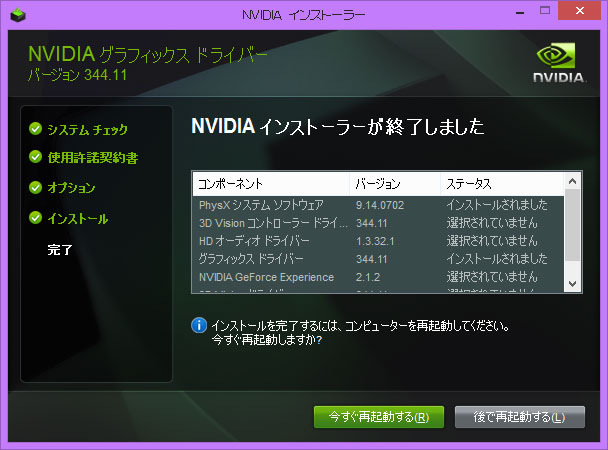Click HD オーディオ 選択されていません status
Image resolution: width=608 pixels, height=450 pixels.
492,241
